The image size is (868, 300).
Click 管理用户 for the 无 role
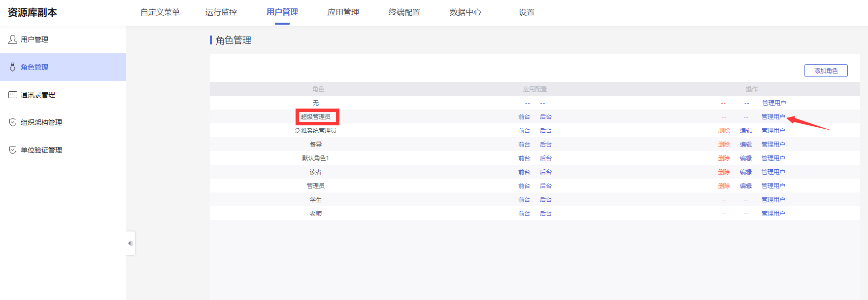pos(774,103)
